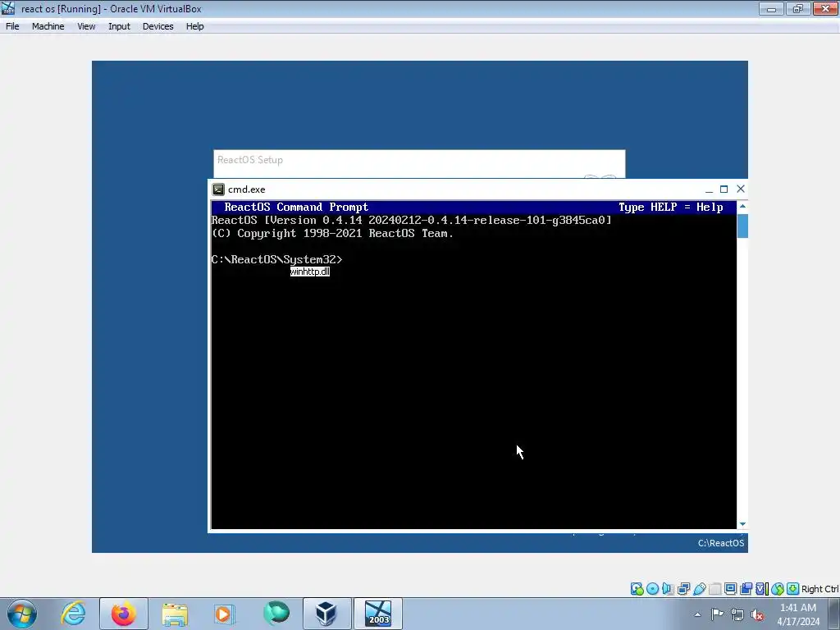Open the media player taskbar icon

click(x=224, y=614)
